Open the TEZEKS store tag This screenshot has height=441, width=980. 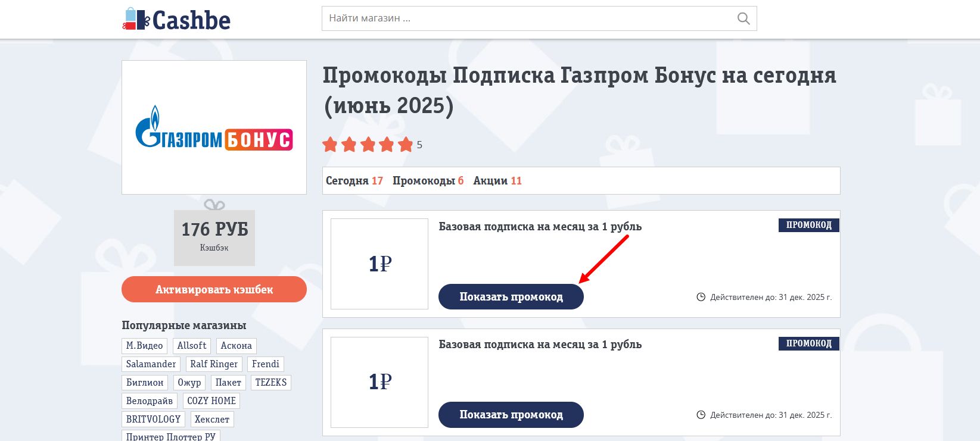[271, 383]
